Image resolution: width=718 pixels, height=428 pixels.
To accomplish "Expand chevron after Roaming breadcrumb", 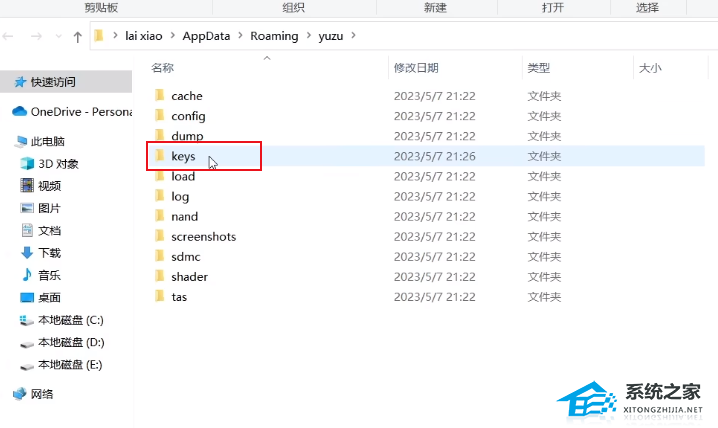I will point(309,35).
